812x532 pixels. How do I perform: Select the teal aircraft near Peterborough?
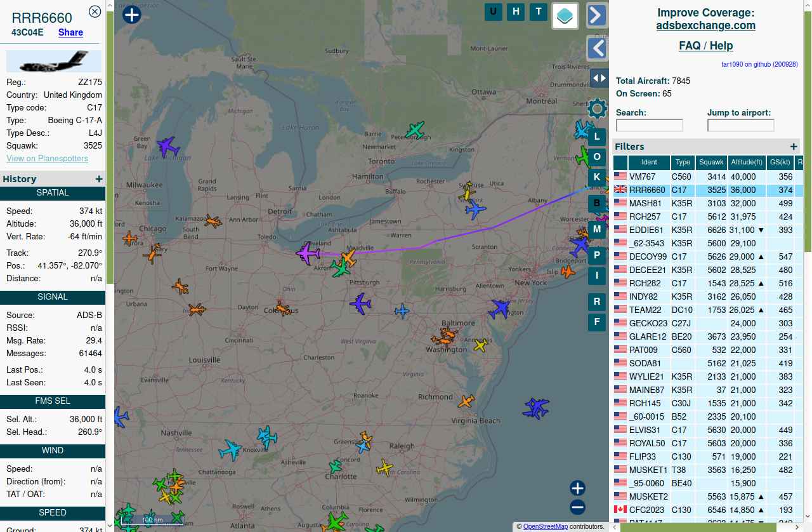(415, 130)
